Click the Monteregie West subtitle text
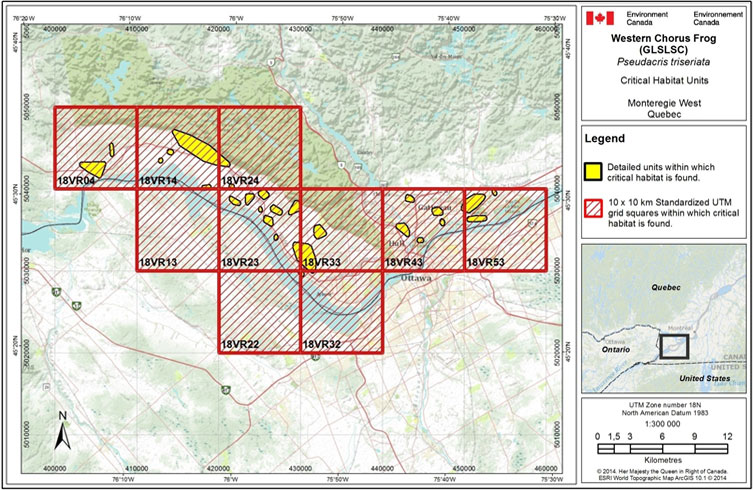 666,101
